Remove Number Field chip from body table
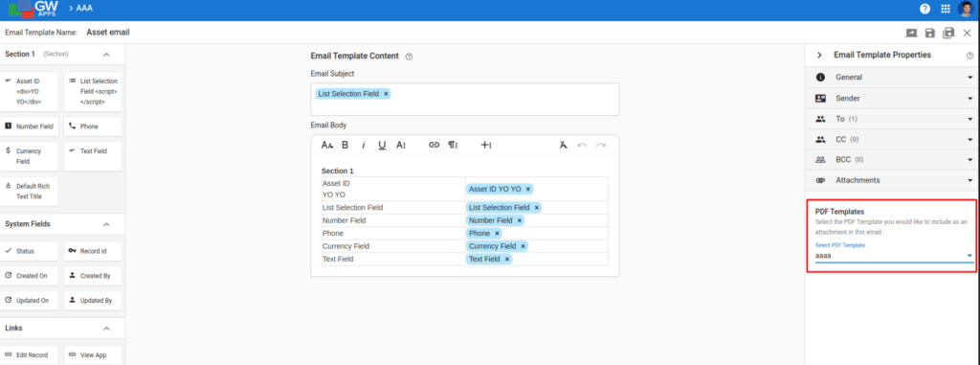Screen dimensions: 980x365 [x=519, y=220]
